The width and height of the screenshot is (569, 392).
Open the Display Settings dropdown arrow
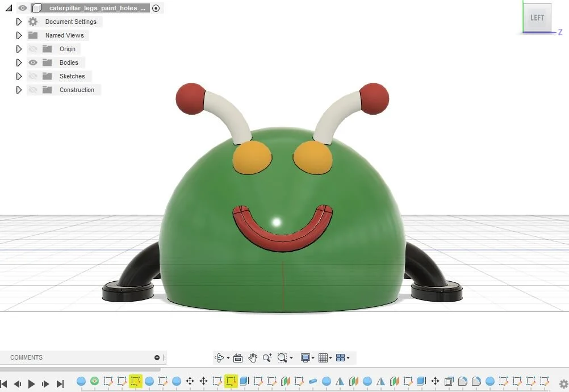click(313, 358)
